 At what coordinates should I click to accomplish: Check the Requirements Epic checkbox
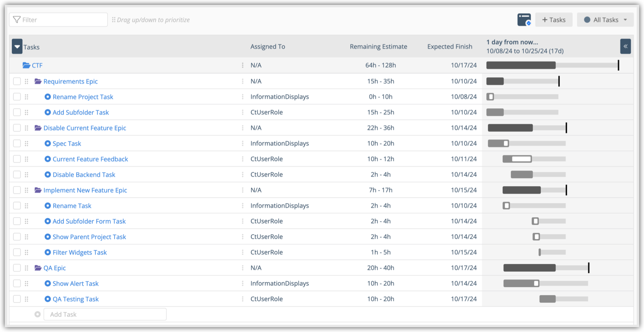pyautogui.click(x=17, y=82)
